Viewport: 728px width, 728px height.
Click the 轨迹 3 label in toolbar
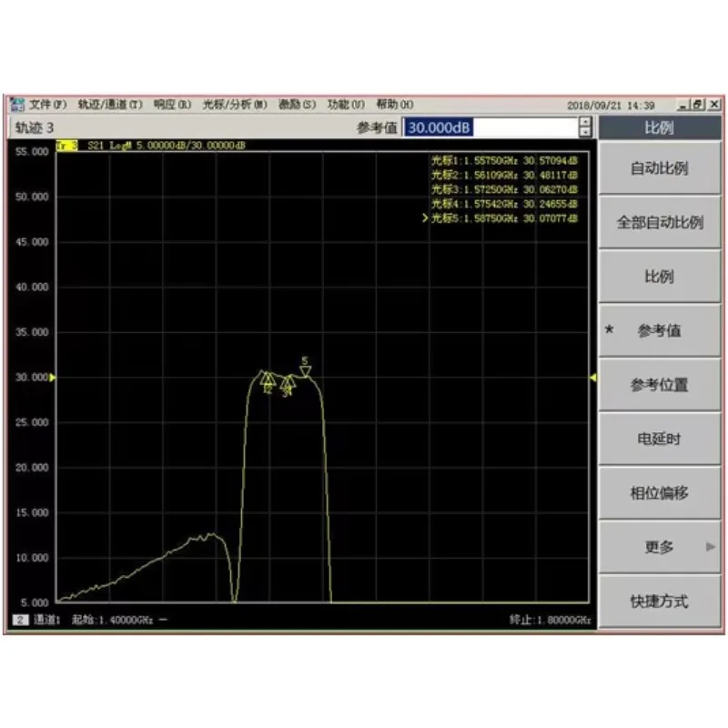coord(35,127)
